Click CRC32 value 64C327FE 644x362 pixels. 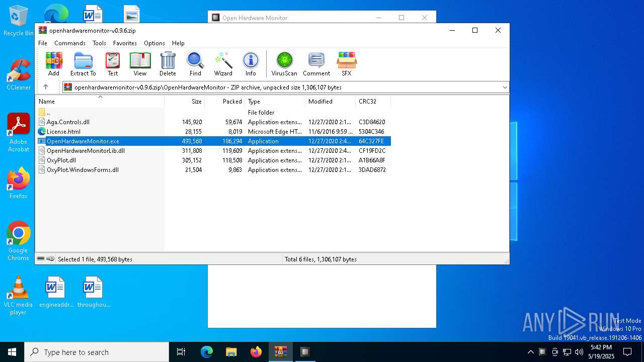click(x=371, y=141)
